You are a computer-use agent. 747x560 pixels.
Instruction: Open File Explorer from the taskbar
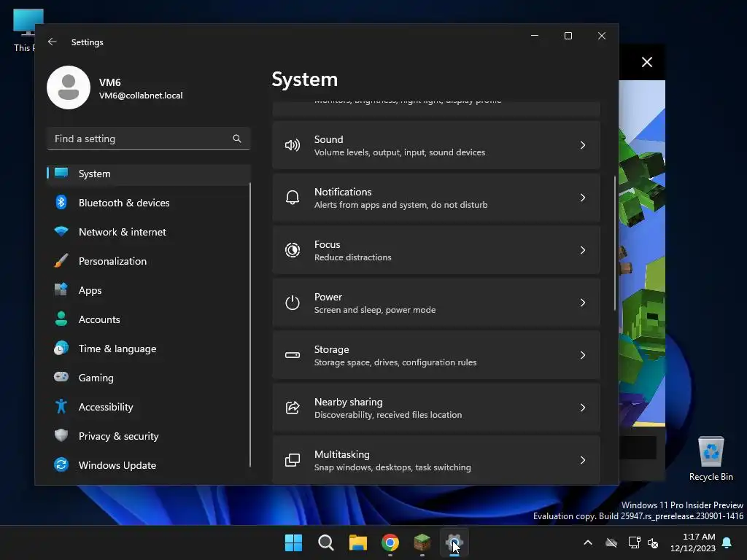(357, 542)
